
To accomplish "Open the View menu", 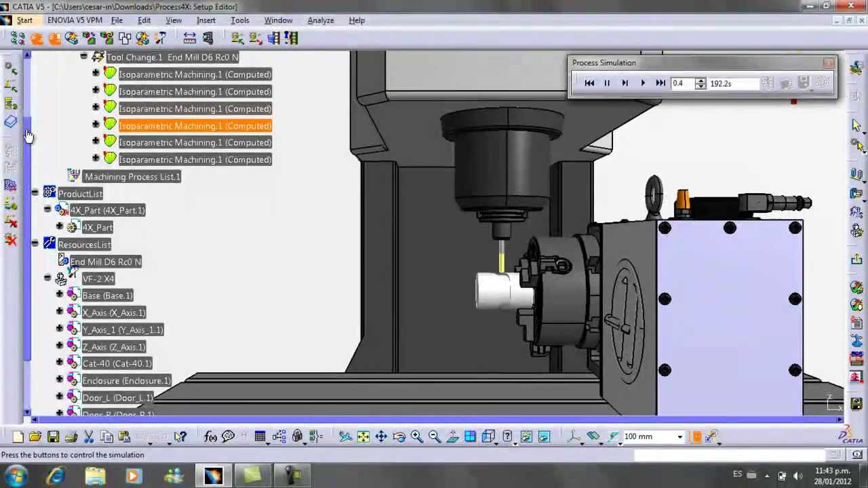I will coord(174,20).
